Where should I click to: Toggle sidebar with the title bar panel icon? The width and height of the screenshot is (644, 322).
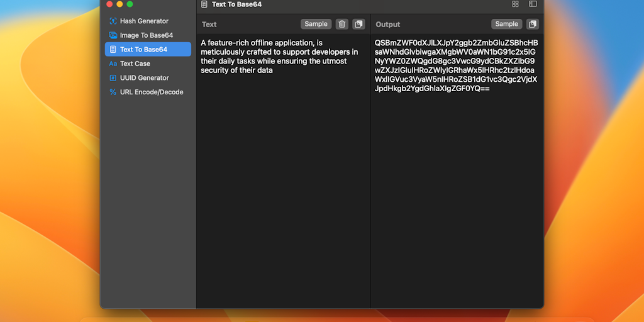click(533, 4)
